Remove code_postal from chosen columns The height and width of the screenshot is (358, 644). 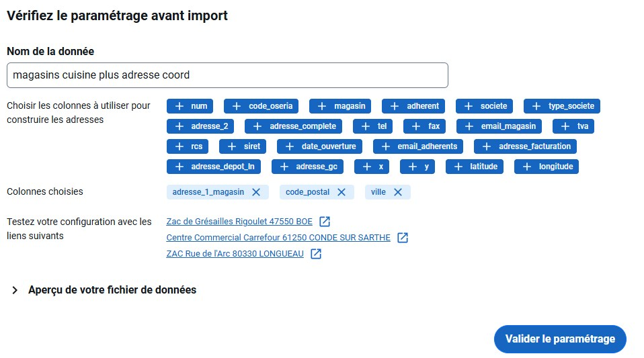[x=341, y=192]
